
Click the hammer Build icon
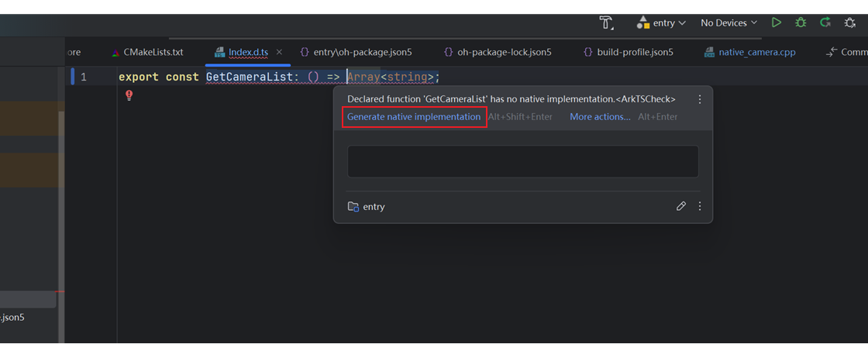click(x=607, y=23)
